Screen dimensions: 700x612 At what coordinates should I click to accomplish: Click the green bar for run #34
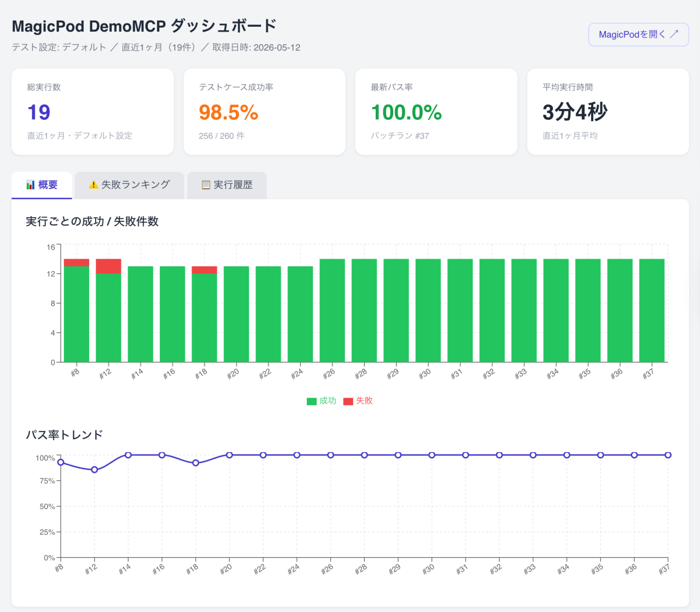tap(556, 311)
